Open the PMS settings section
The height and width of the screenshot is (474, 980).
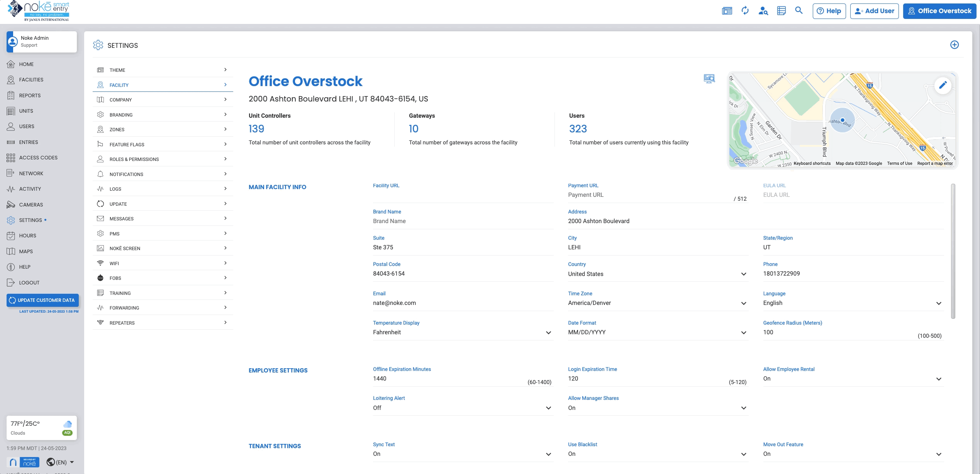[x=163, y=234]
